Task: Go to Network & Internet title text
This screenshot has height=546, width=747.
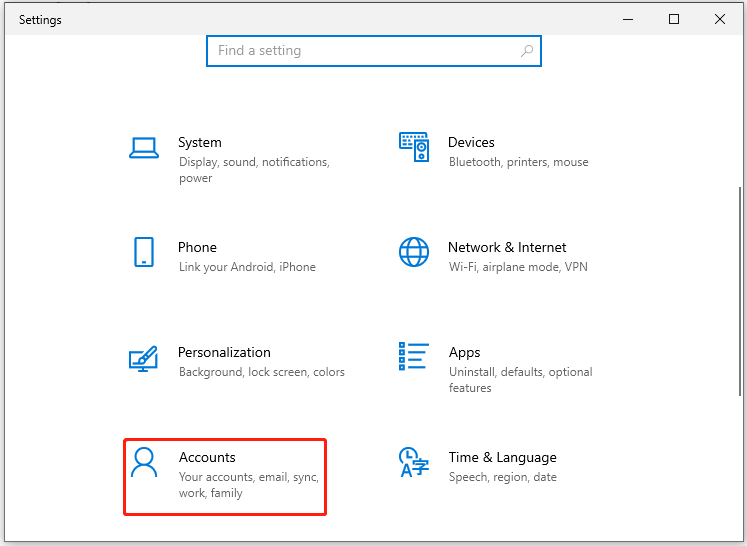Action: 507,248
